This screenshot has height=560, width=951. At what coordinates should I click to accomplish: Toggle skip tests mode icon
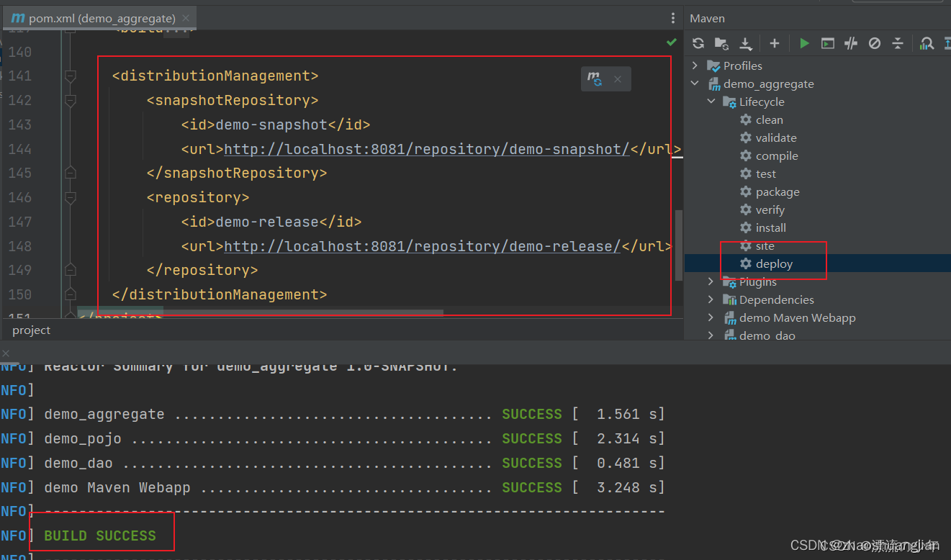pos(875,43)
